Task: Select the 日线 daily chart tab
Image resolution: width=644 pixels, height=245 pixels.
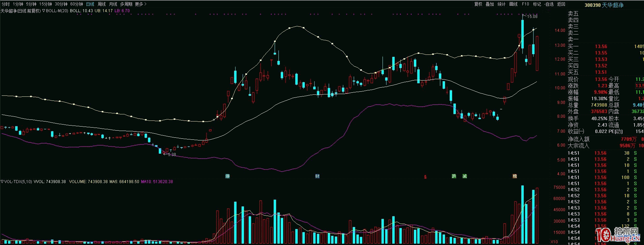Action: tap(90, 4)
